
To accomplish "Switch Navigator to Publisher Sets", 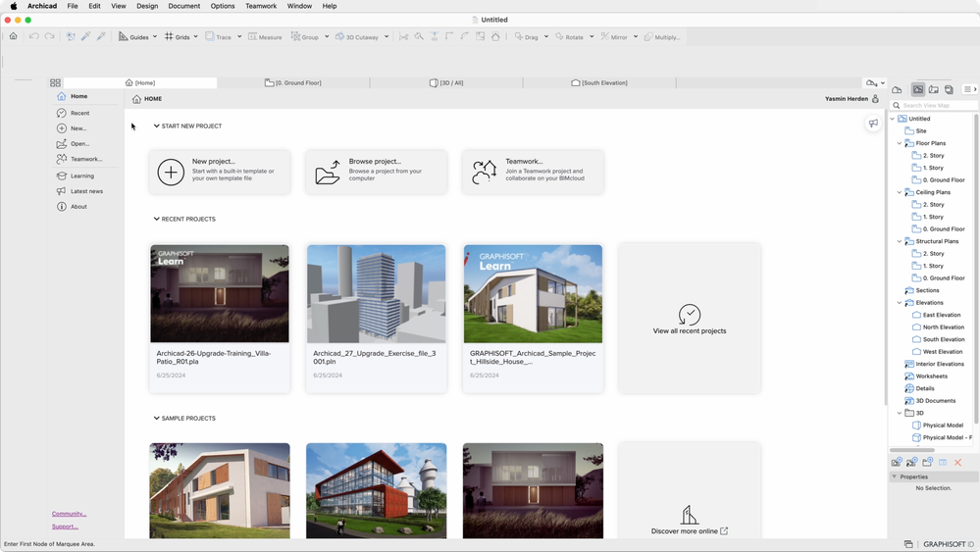I will (949, 89).
